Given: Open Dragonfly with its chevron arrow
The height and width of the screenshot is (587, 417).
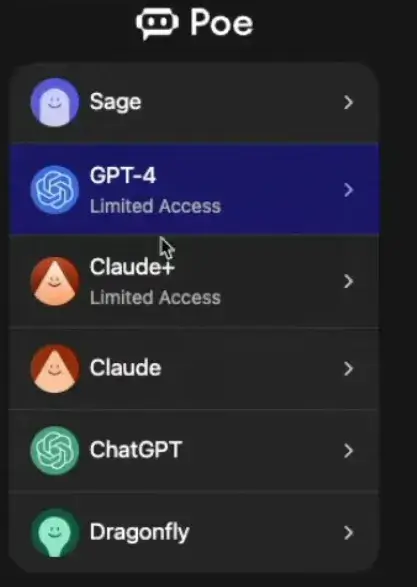Looking at the screenshot, I should click(x=348, y=532).
